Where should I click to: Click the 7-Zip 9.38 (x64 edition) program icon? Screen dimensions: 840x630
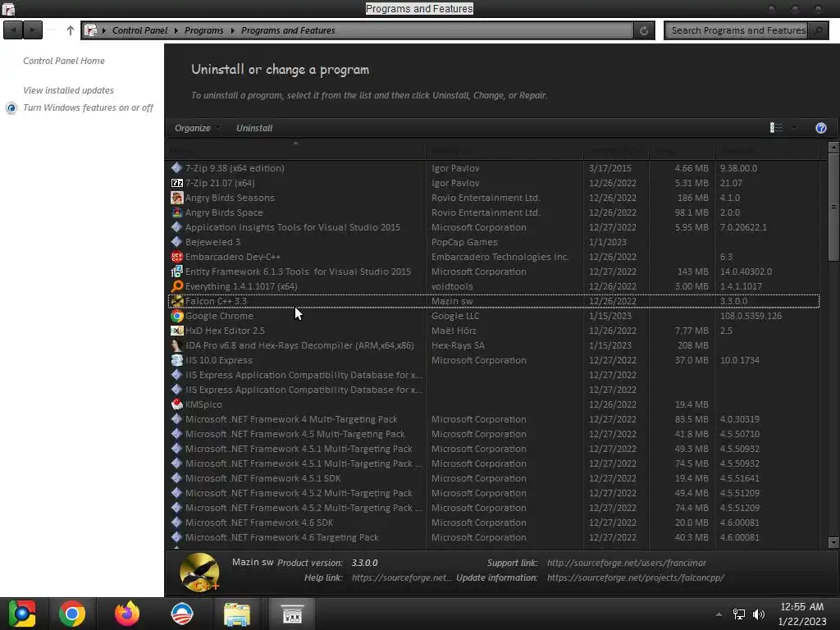pyautogui.click(x=177, y=167)
